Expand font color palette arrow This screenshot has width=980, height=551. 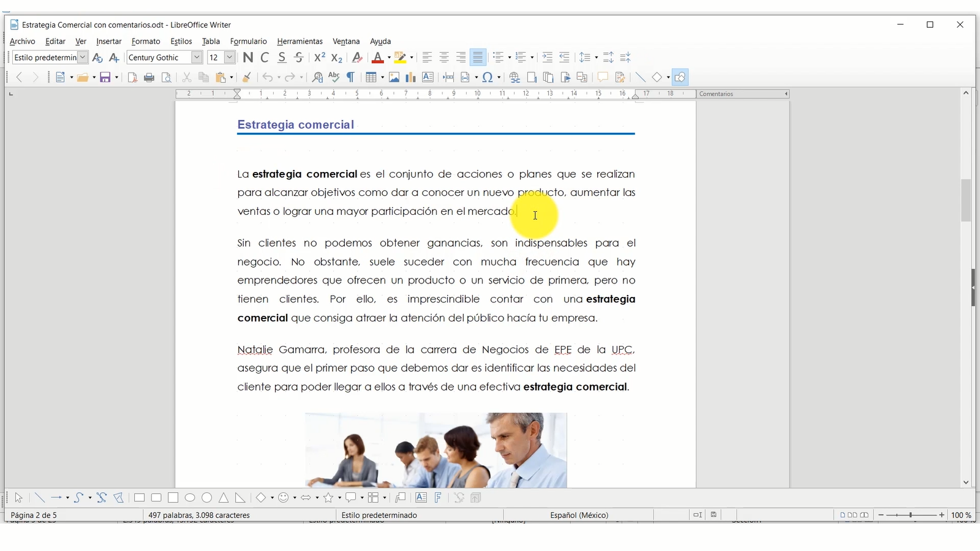pyautogui.click(x=389, y=58)
